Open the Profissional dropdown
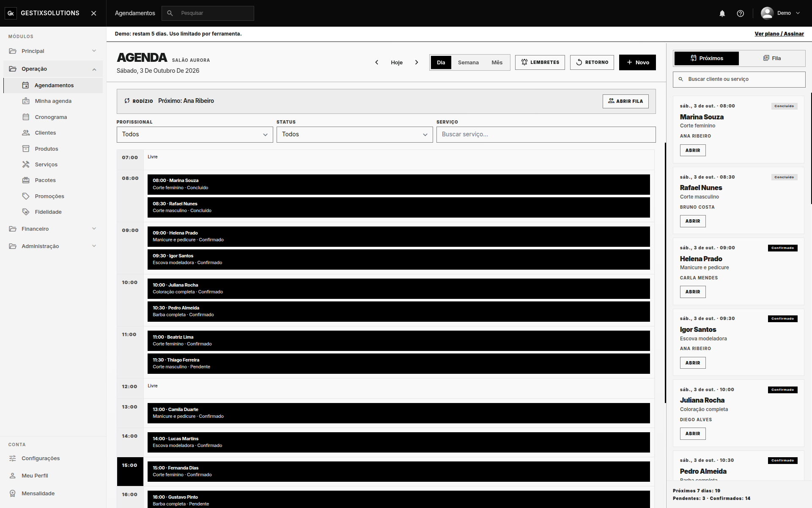The image size is (812, 508). (195, 134)
